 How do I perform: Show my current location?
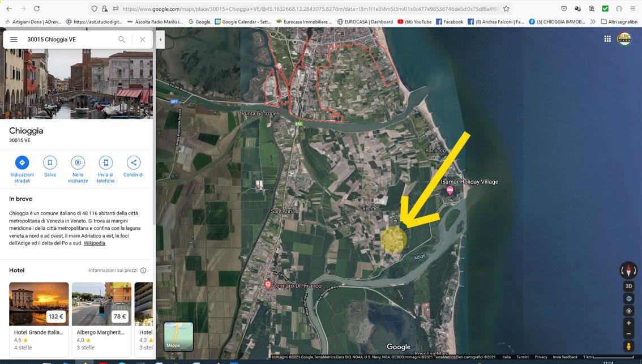(x=628, y=311)
